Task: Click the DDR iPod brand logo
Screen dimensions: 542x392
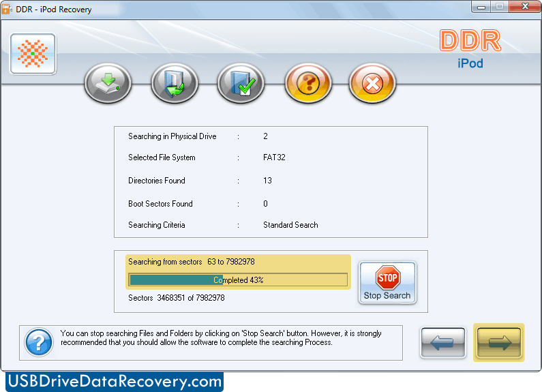Action: pyautogui.click(x=470, y=48)
